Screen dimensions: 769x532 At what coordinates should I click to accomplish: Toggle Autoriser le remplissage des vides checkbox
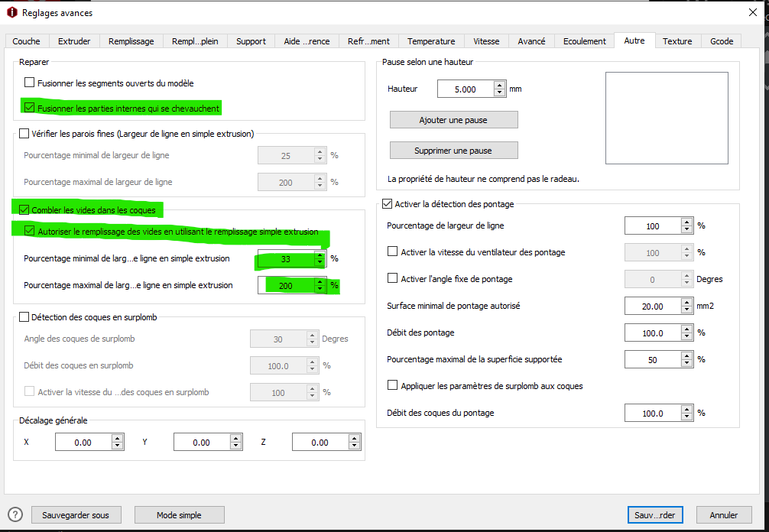point(29,231)
